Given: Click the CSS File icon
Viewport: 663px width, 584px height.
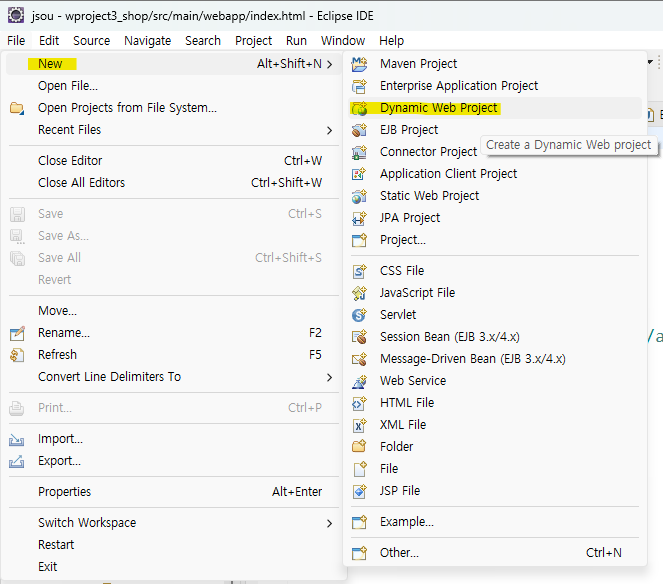Looking at the screenshot, I should [x=359, y=271].
